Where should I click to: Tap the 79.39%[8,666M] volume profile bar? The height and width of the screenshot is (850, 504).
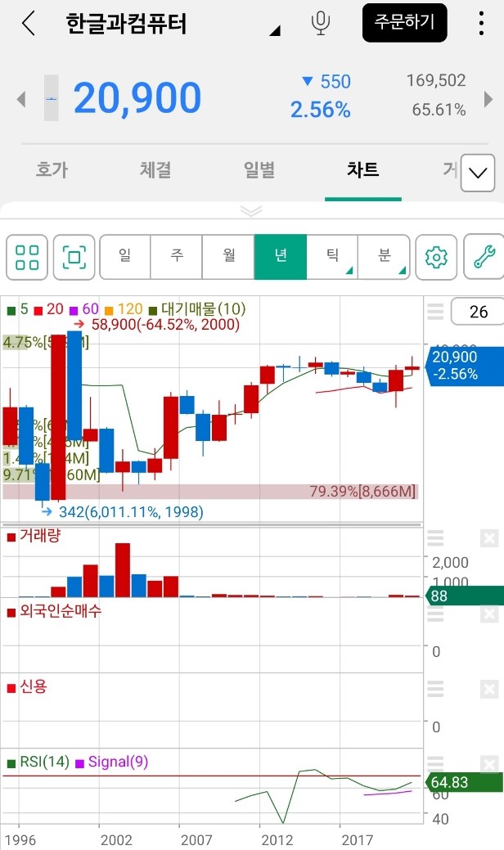click(x=210, y=492)
